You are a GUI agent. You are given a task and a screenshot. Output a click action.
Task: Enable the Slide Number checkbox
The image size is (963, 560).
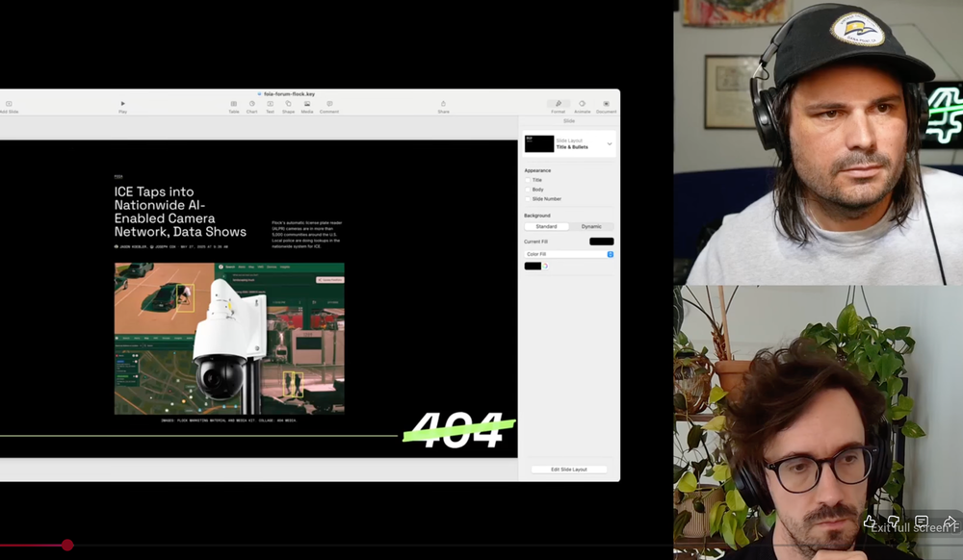point(528,199)
